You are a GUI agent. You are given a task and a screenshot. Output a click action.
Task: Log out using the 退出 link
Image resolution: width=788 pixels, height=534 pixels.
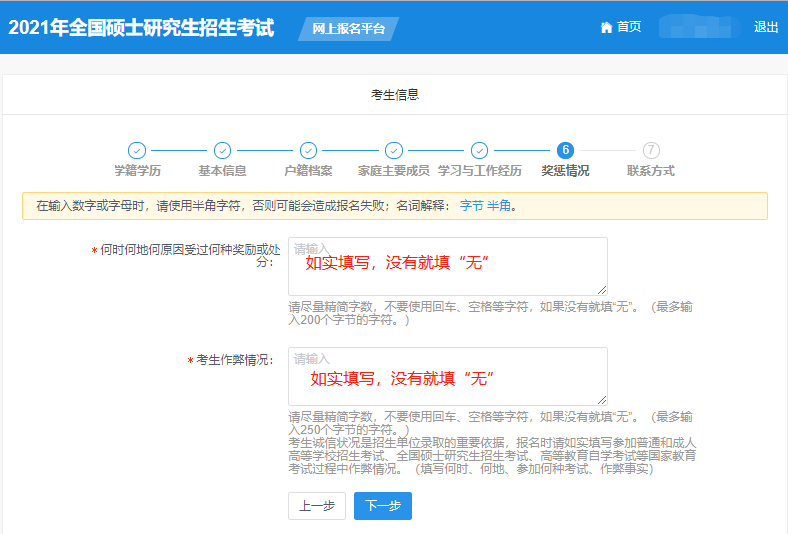766,28
